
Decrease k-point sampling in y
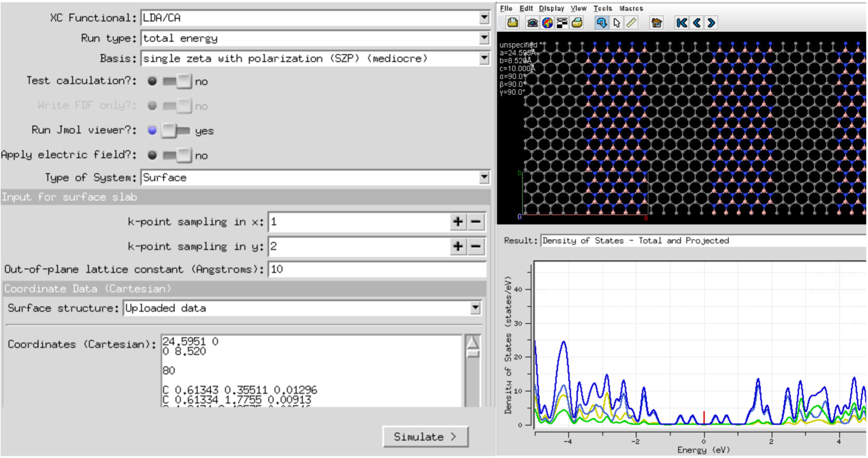[476, 247]
